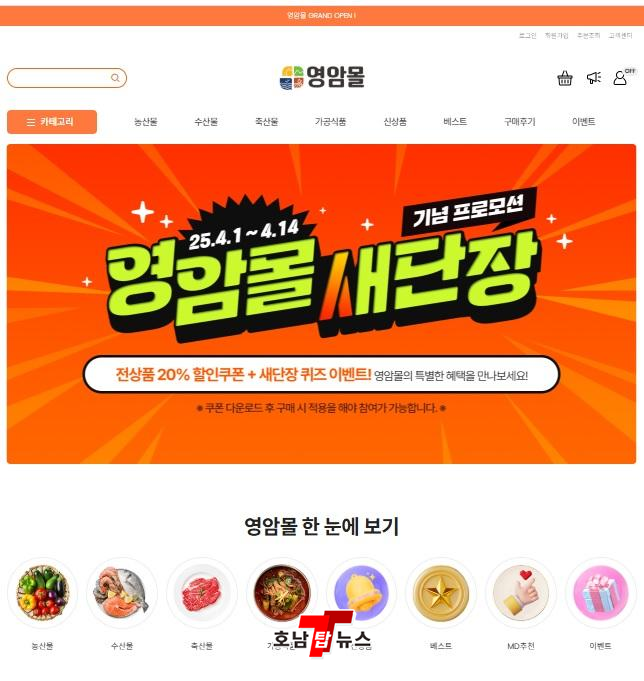Click the 고객센터 link at top
Screen dimensions: 644x681
pos(620,36)
